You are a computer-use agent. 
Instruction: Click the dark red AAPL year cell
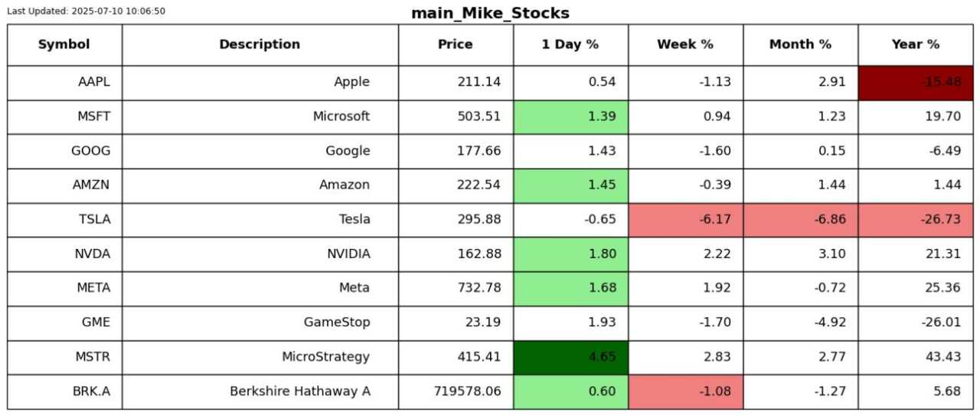point(916,83)
